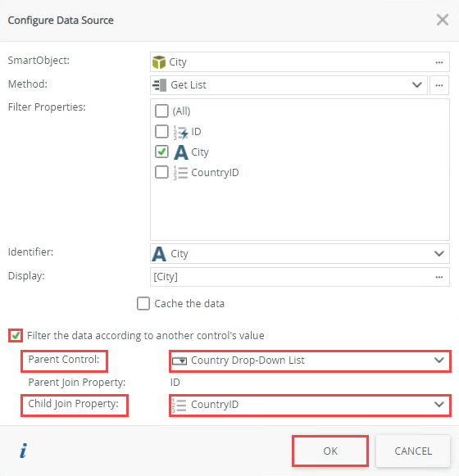Check the (All) filter properties checkbox

(161, 111)
